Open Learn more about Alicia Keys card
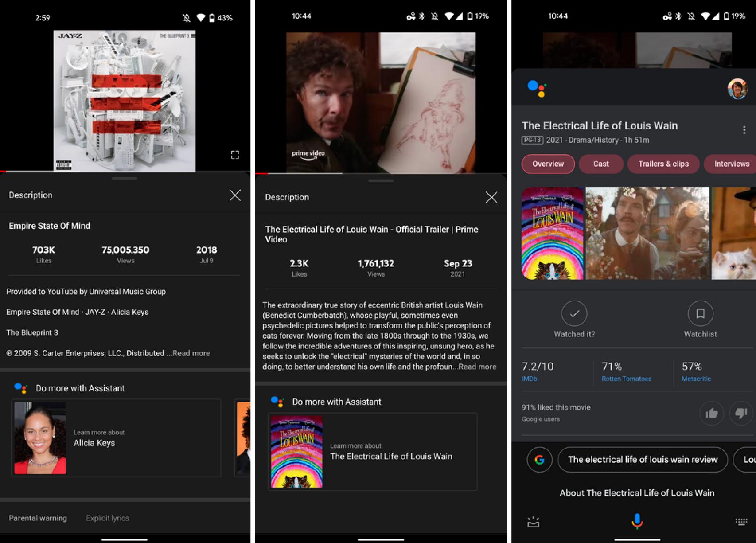The height and width of the screenshot is (543, 756). tap(116, 438)
